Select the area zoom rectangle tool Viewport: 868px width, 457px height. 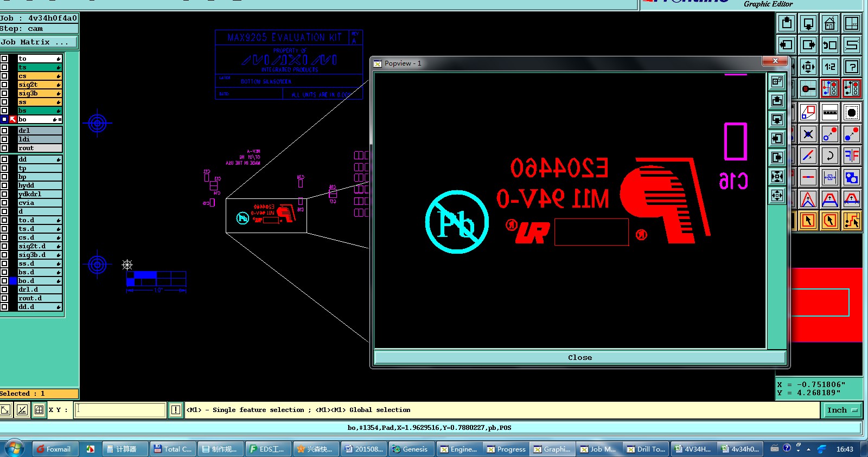pyautogui.click(x=808, y=112)
